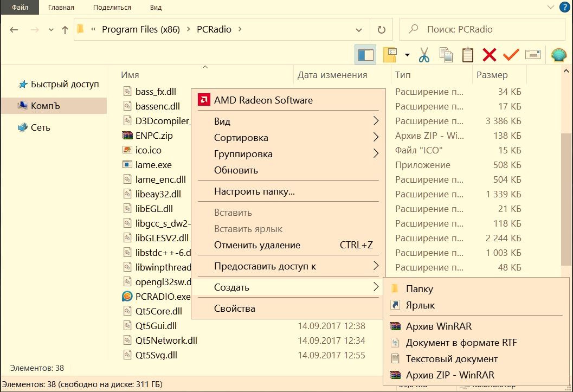573x392 pixels.
Task: Choose Обновить in context menu
Action: point(288,170)
